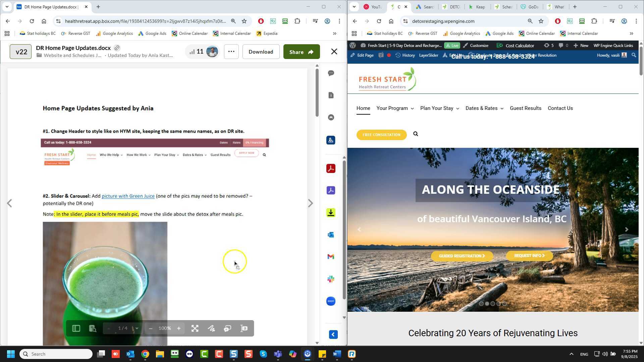This screenshot has height=362, width=644.
Task: Open comments panel in Box sidebar
Action: [x=331, y=73]
